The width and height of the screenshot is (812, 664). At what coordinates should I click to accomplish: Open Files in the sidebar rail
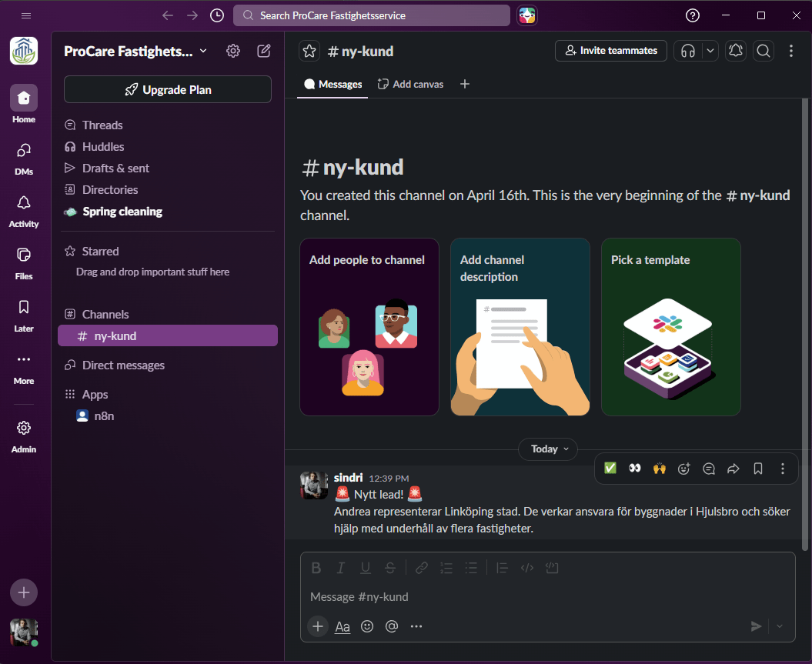24,263
